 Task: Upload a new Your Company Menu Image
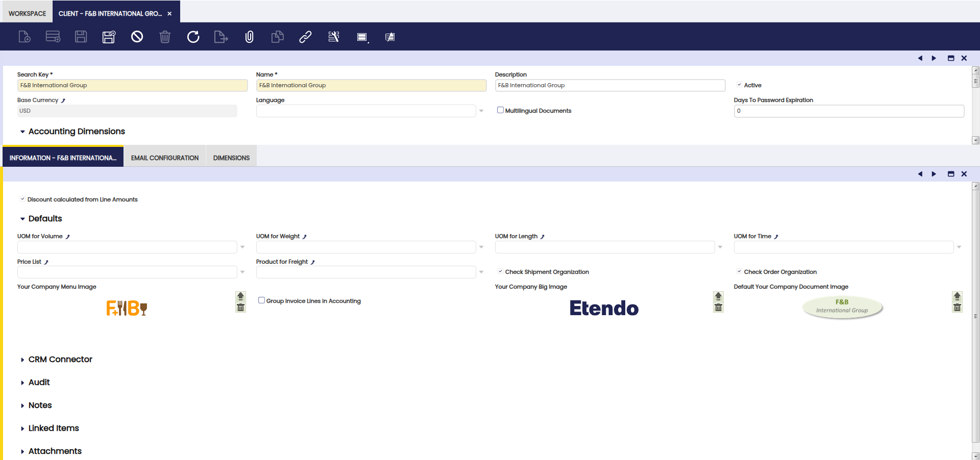tap(240, 296)
